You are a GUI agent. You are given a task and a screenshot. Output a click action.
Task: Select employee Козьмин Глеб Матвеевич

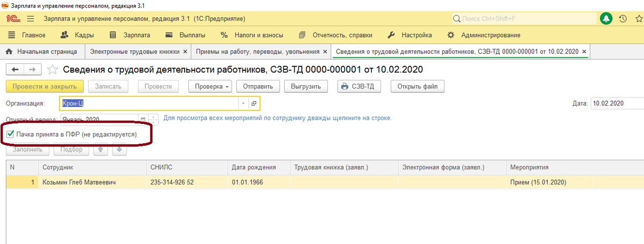(92, 182)
